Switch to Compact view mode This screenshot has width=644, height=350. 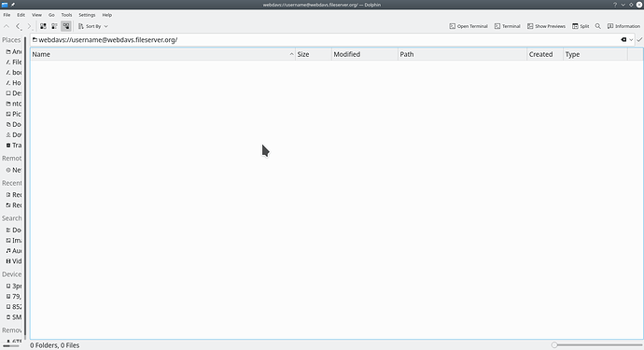pyautogui.click(x=54, y=26)
